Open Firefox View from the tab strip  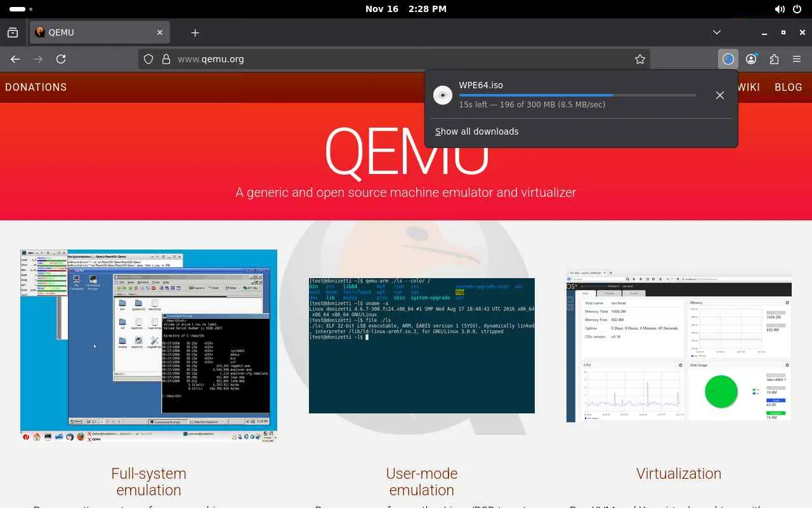pos(13,32)
